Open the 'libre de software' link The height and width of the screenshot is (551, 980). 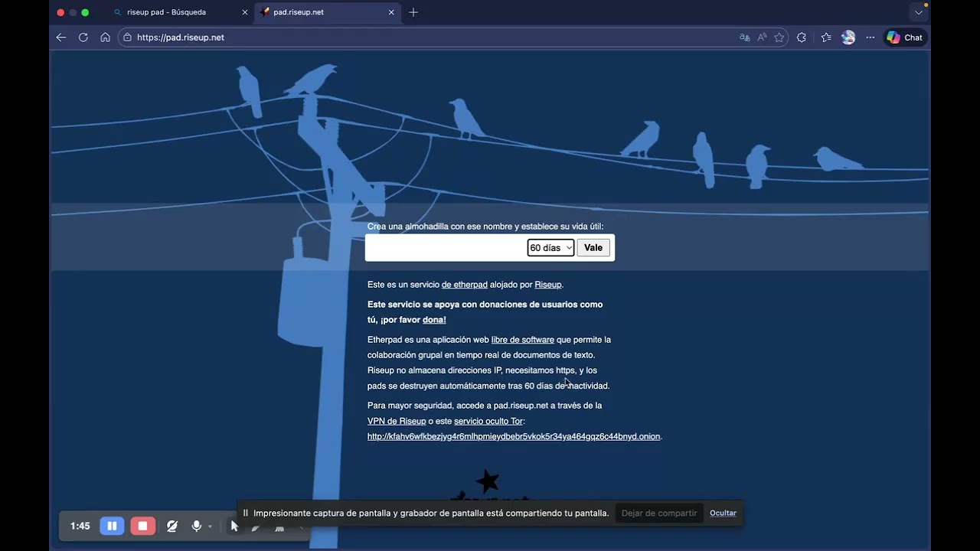pos(523,340)
